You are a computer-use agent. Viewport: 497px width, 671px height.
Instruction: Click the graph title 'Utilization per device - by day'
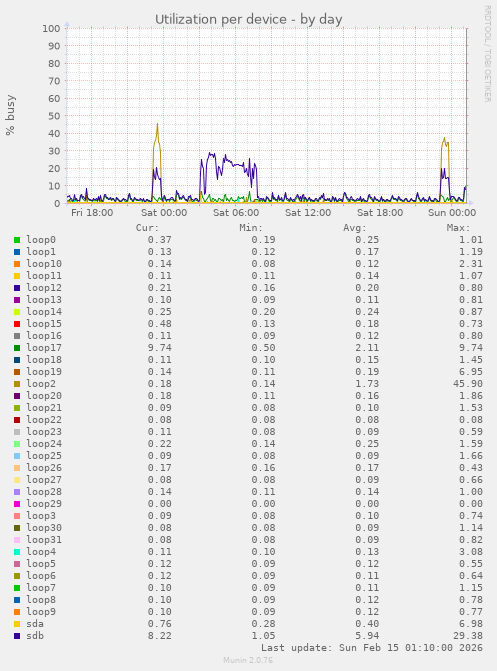tap(248, 20)
